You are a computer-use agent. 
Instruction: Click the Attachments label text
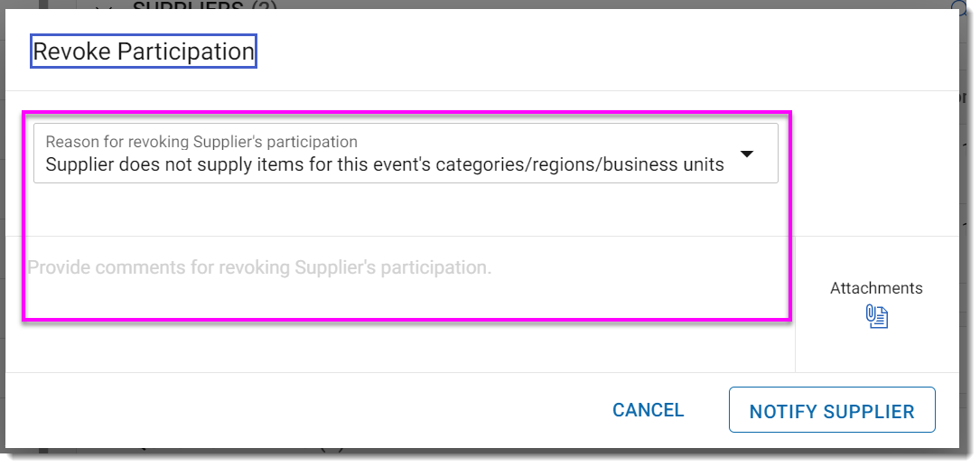click(x=876, y=288)
